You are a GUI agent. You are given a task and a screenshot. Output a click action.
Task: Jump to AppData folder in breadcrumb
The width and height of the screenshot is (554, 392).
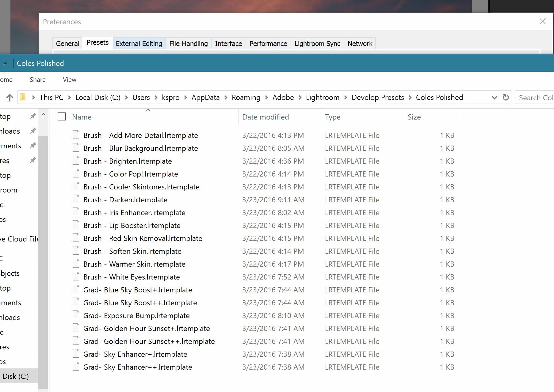click(205, 97)
